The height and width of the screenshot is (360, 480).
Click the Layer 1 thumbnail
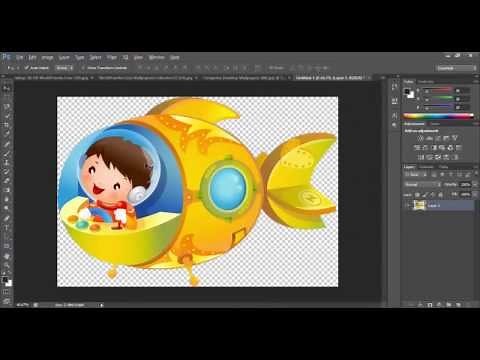pos(419,205)
